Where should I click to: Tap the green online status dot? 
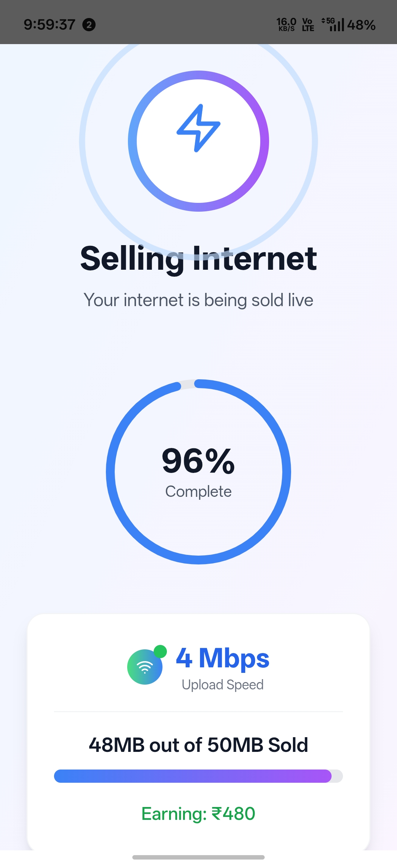coord(160,651)
